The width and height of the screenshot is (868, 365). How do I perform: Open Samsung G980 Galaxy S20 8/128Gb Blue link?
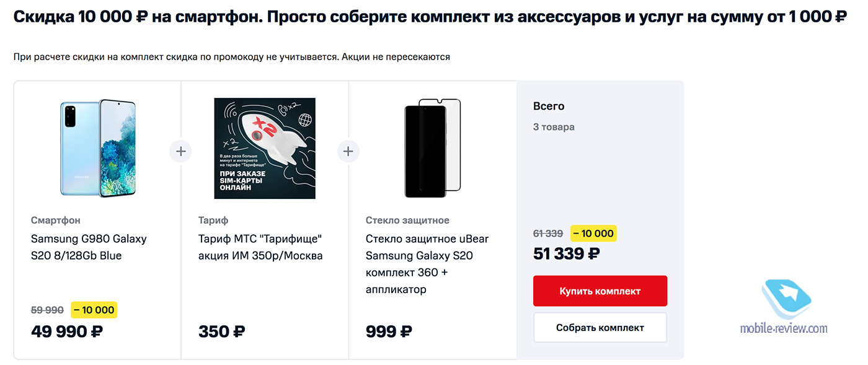89,247
